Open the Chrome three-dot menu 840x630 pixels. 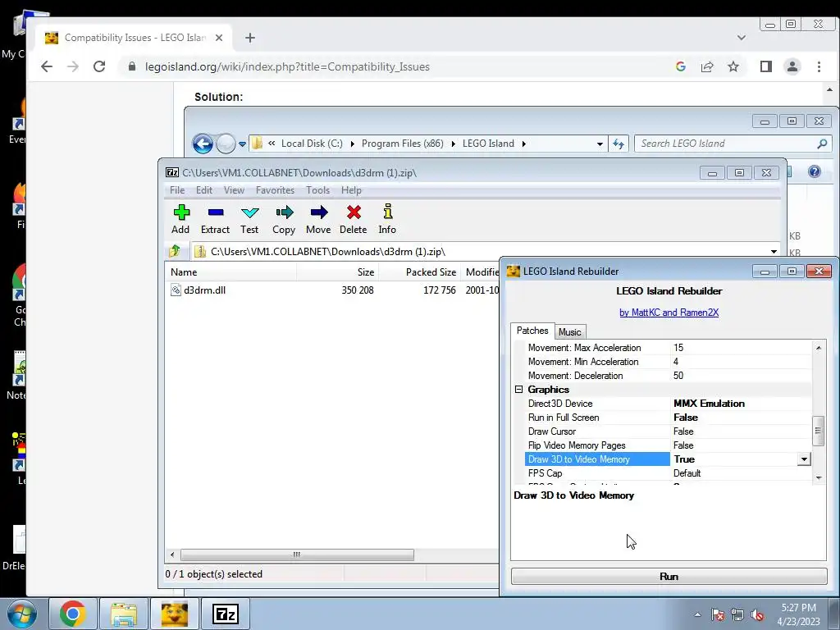tap(819, 66)
